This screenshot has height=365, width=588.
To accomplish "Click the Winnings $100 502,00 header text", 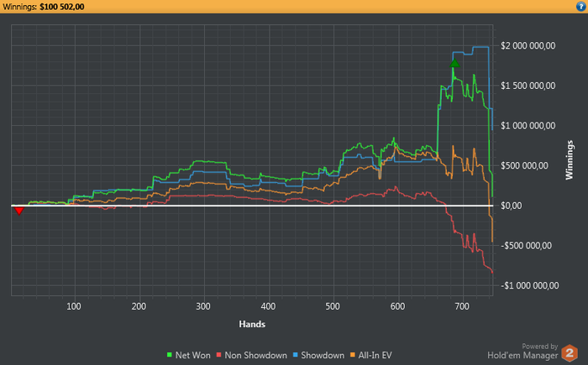I will click(x=43, y=7).
